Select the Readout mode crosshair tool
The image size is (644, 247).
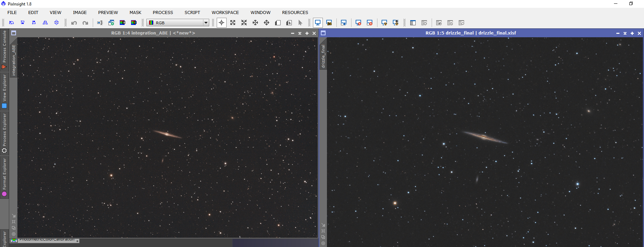(x=221, y=23)
